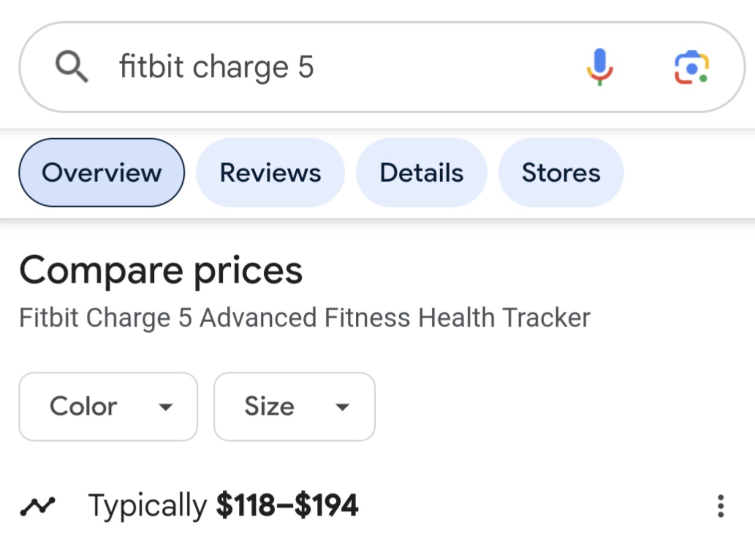Switch to the Reviews tab
Image resolution: width=755 pixels, height=560 pixels.
(270, 173)
